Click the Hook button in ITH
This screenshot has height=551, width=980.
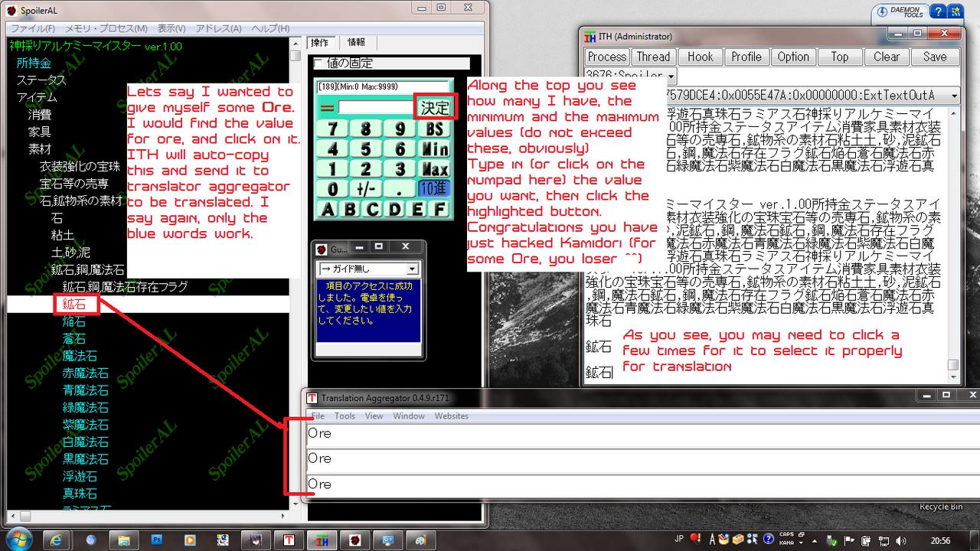coord(700,57)
